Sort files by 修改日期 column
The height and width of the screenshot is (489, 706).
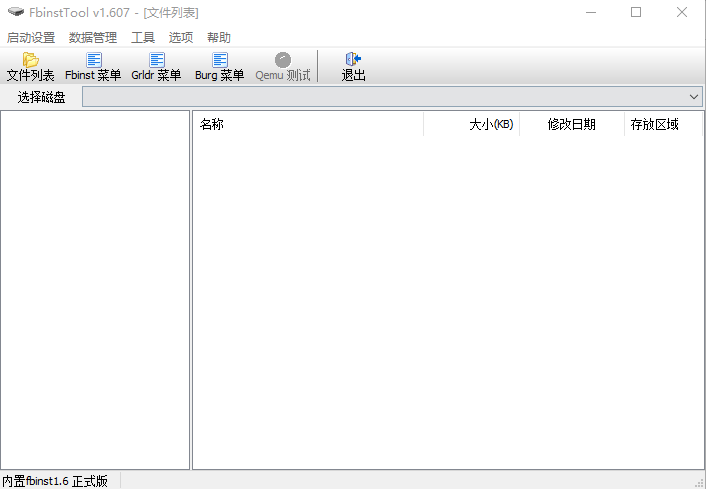pos(572,124)
